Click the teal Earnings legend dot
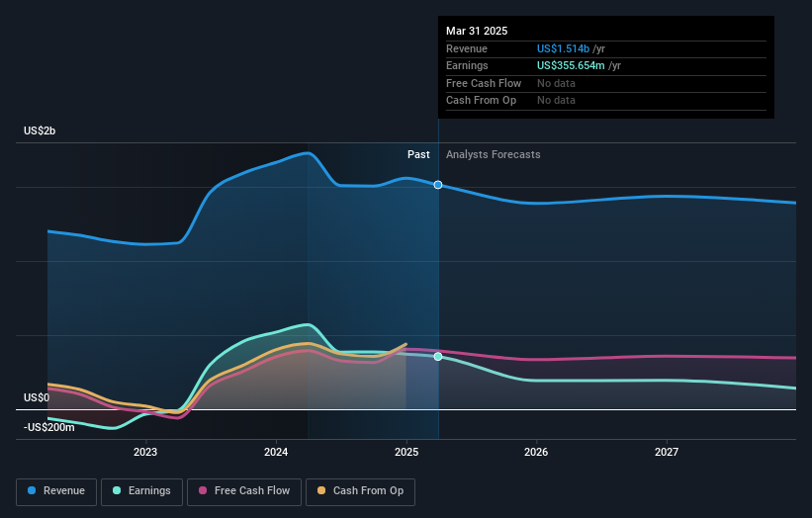This screenshot has height=518, width=812. pyautogui.click(x=117, y=490)
